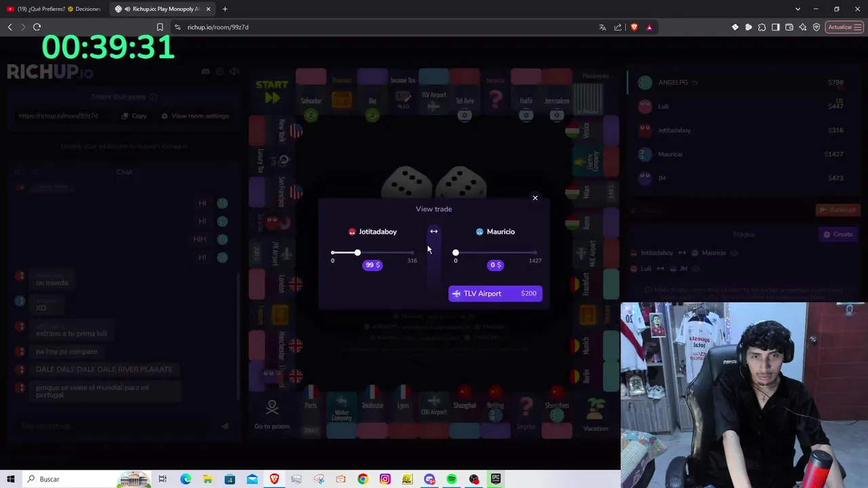Reload the current page
Viewport: 868px width, 488px height.
coord(37,27)
